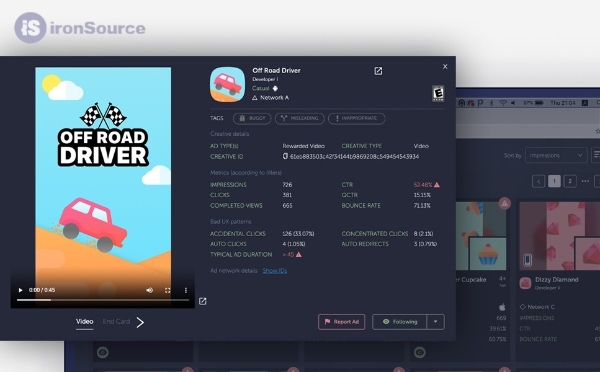Click the ESRB E rating icon
Image resolution: width=600 pixels, height=372 pixels.
click(438, 93)
